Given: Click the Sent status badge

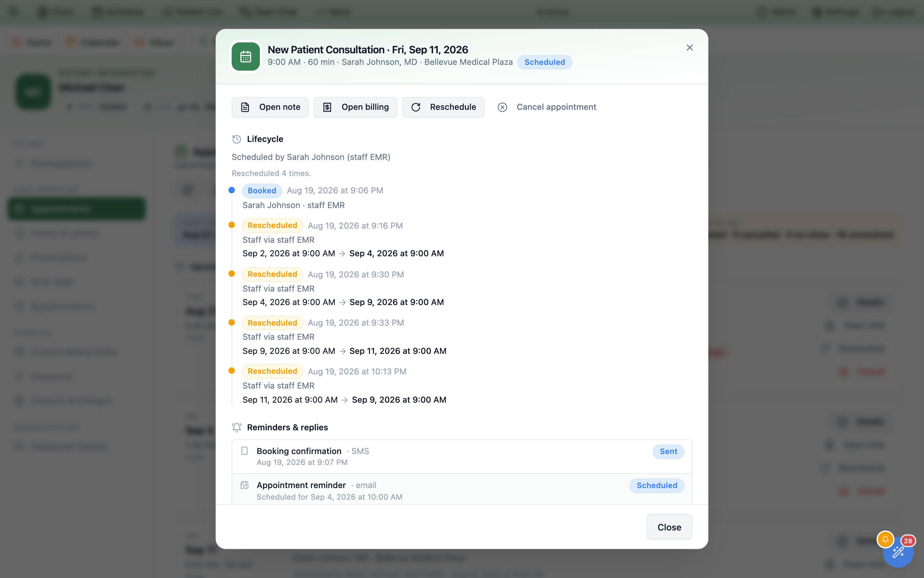Looking at the screenshot, I should pyautogui.click(x=668, y=451).
